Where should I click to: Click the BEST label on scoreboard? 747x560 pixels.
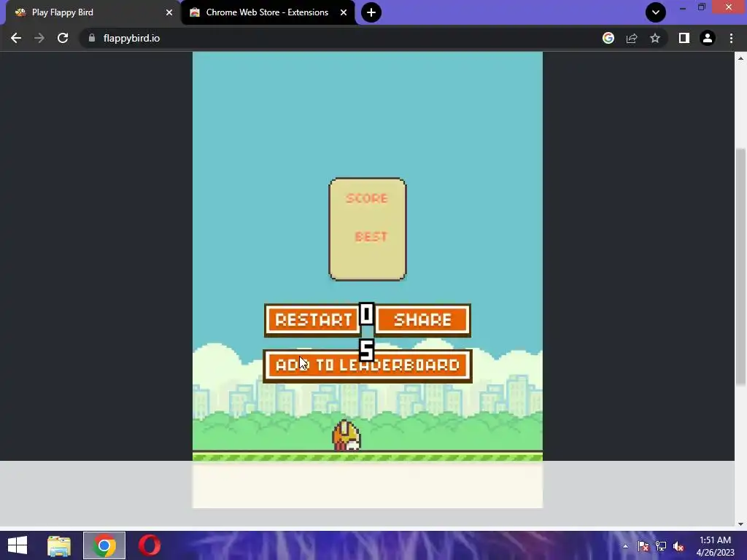click(x=371, y=237)
